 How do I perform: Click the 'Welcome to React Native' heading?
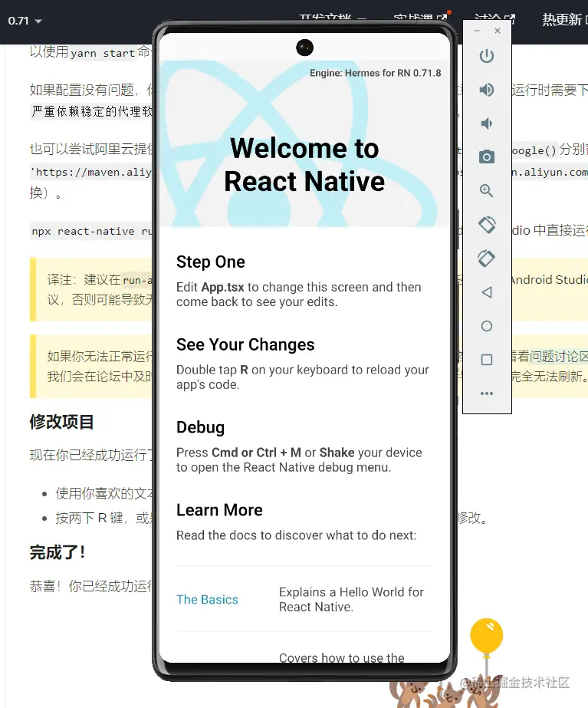click(x=304, y=165)
